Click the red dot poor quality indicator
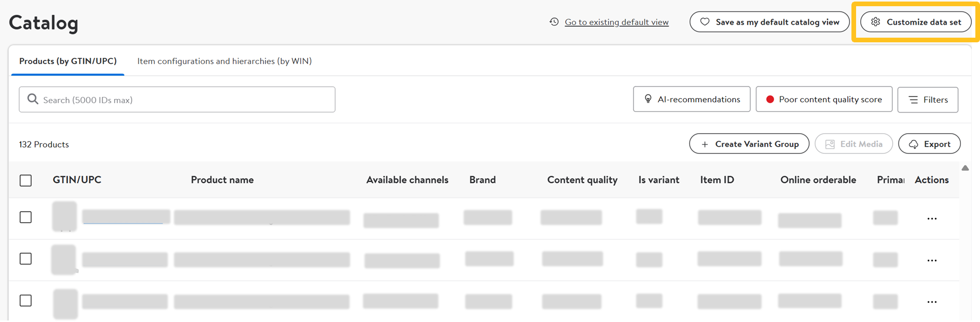The width and height of the screenshot is (980, 322). coord(770,100)
